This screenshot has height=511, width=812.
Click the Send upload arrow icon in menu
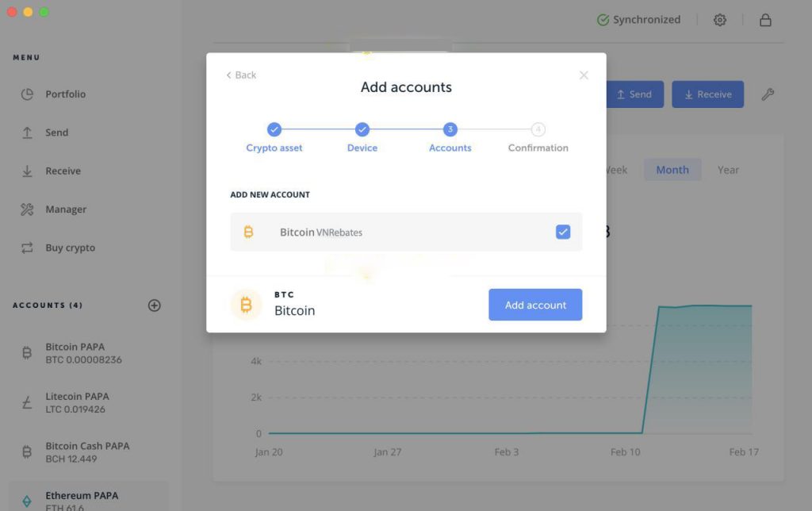[x=27, y=133]
